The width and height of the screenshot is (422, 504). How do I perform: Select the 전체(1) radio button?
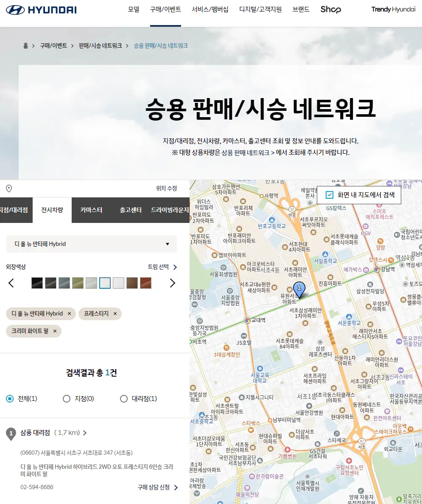coord(10,399)
